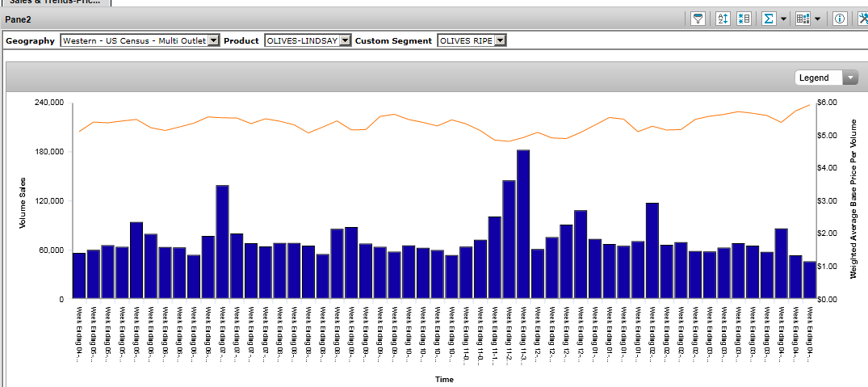Click the Volume Sales axis label
The width and height of the screenshot is (868, 387).
pyautogui.click(x=23, y=202)
